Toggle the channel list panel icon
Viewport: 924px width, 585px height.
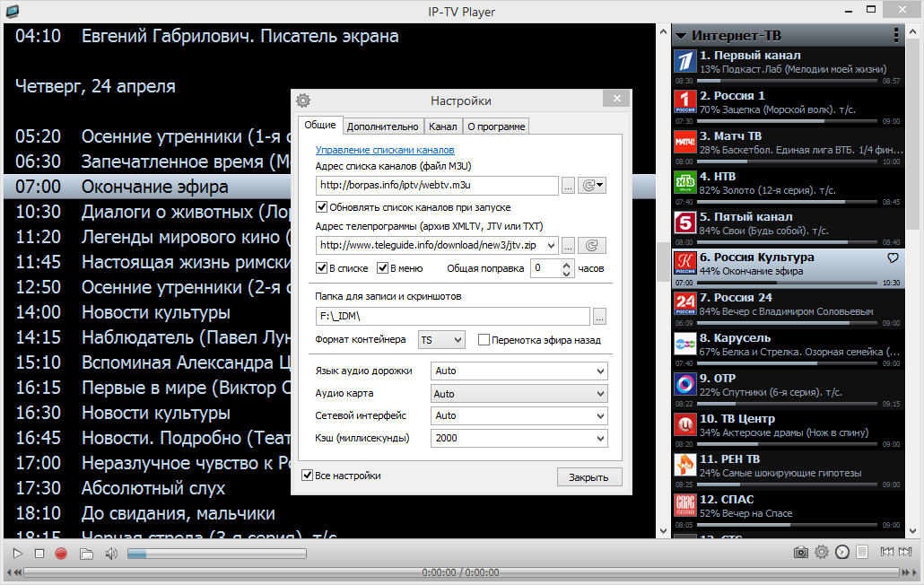(x=861, y=553)
